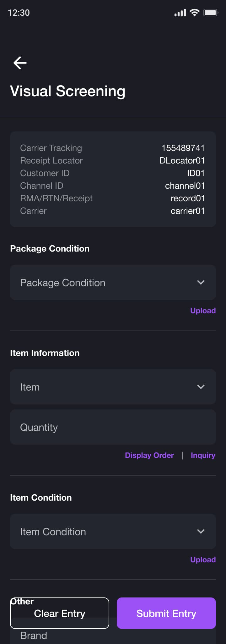Tap the Receipt Locator value DLocator01
The width and height of the screenshot is (226, 644).
182,160
